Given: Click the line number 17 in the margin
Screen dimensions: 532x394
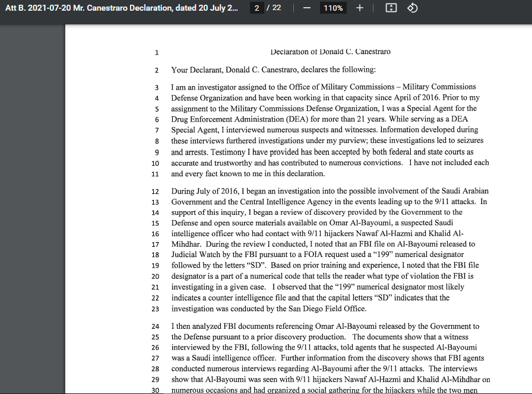Looking at the screenshot, I should pyautogui.click(x=155, y=244).
